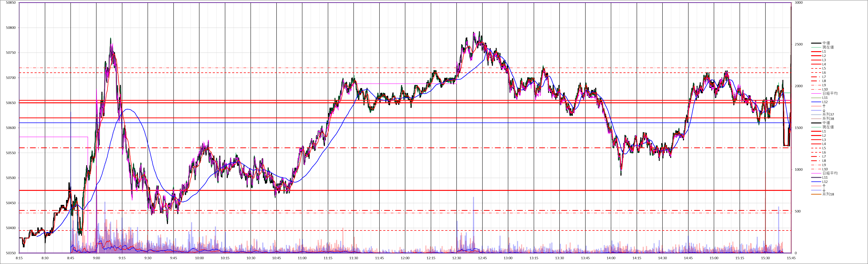The height and width of the screenshot is (264, 868).
Task: Select the 系列38 legend entry
Action: click(x=828, y=119)
